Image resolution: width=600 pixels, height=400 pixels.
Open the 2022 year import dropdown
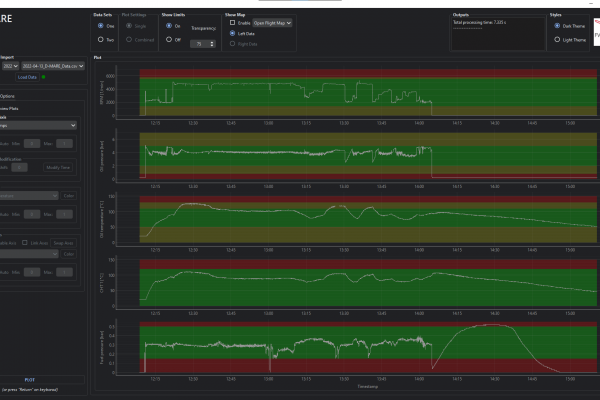click(x=9, y=66)
